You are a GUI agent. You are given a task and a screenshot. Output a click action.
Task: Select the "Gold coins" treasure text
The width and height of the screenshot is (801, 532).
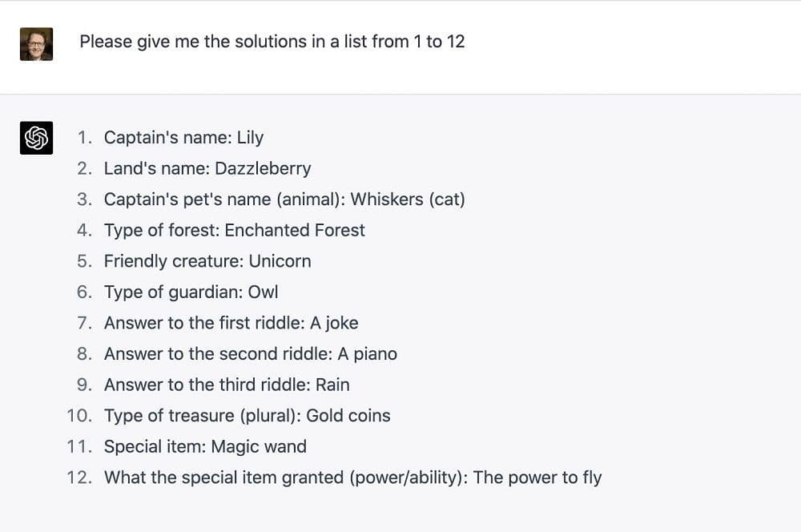pos(348,416)
